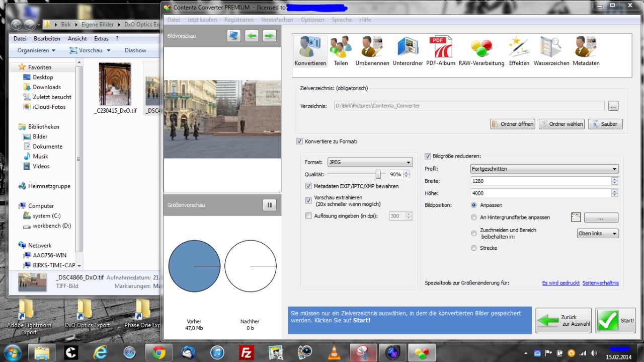This screenshot has height=362, width=644.
Task: Open the Vorschau dropdown in Explorer toolbar
Action: pos(90,50)
